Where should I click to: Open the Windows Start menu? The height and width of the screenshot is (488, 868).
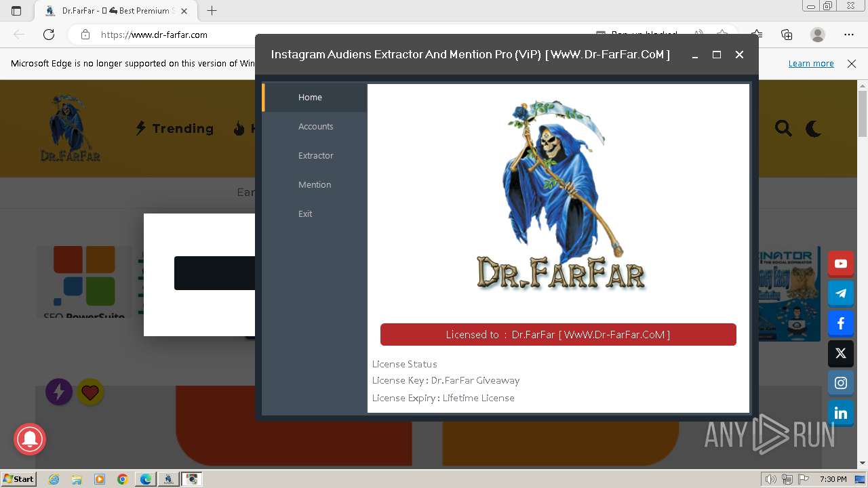coord(18,479)
